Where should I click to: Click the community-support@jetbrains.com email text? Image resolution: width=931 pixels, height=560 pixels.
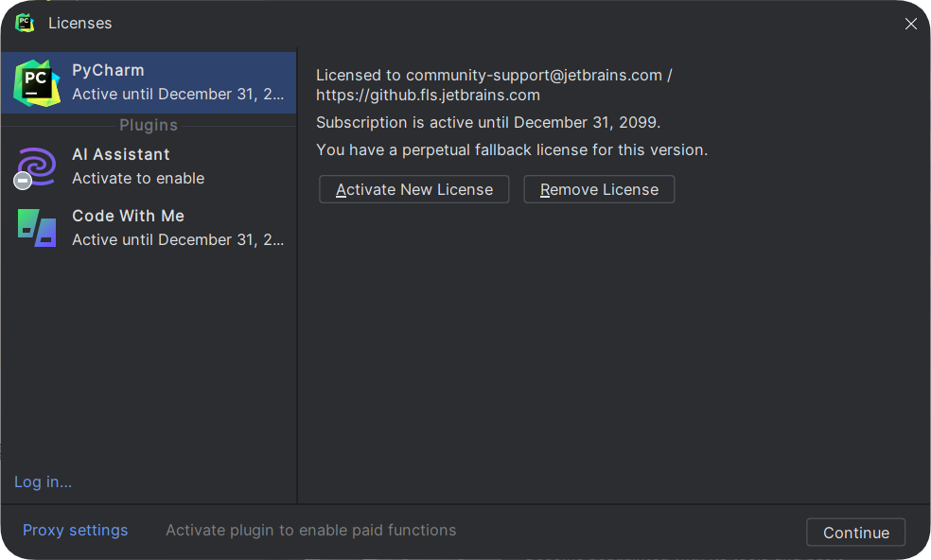(534, 75)
